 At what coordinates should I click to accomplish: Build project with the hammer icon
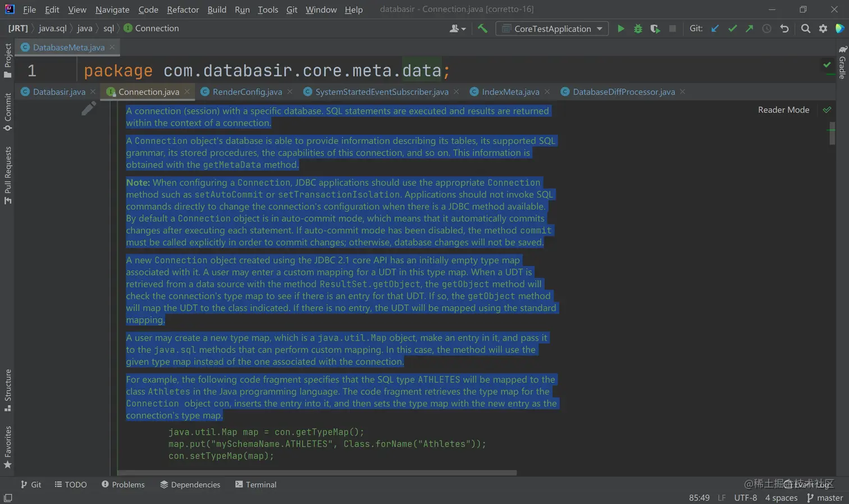pyautogui.click(x=482, y=29)
